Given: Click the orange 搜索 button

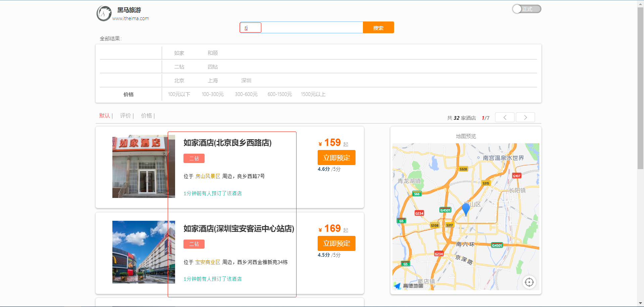Looking at the screenshot, I should click(x=378, y=28).
